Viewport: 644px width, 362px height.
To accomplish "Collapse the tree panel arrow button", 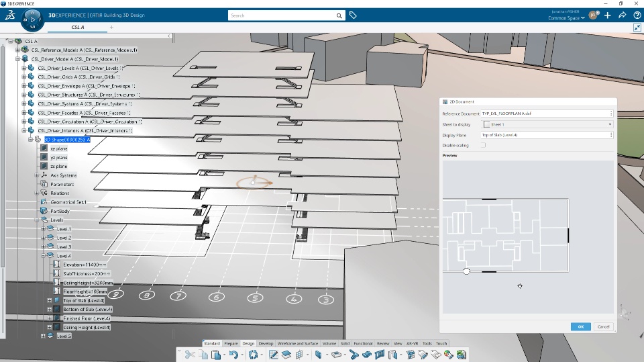I will pyautogui.click(x=169, y=36).
